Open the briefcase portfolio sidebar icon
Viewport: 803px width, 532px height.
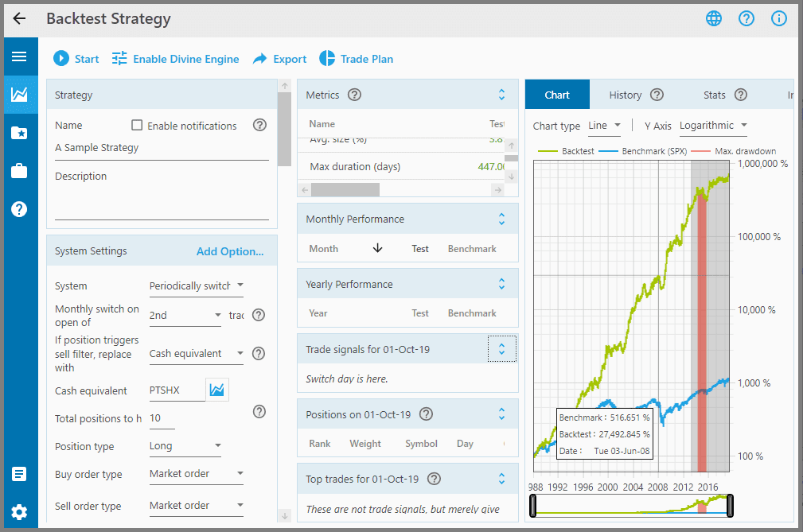coord(19,171)
